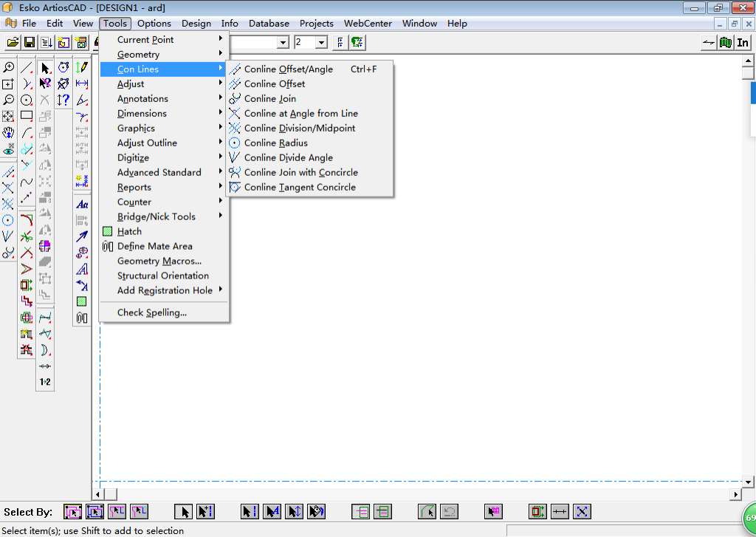
Task: Click the horizontal scrollbar left arrow
Action: 97,494
